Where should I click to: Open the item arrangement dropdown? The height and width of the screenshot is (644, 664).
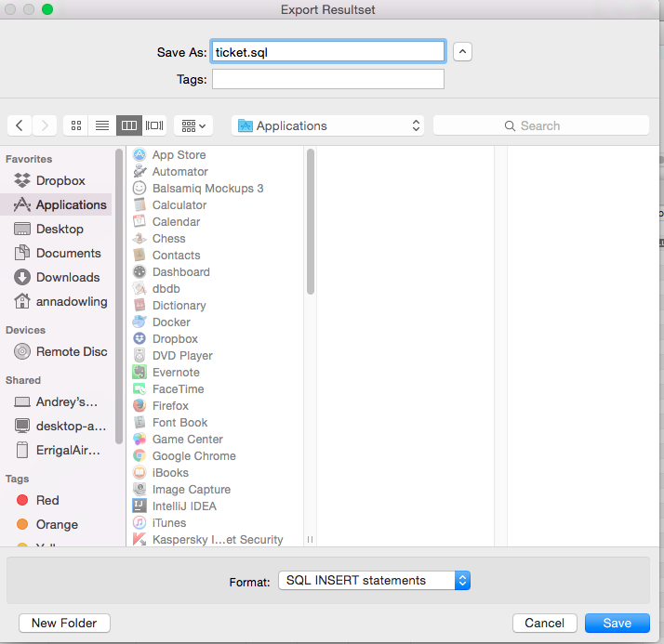[x=193, y=125]
